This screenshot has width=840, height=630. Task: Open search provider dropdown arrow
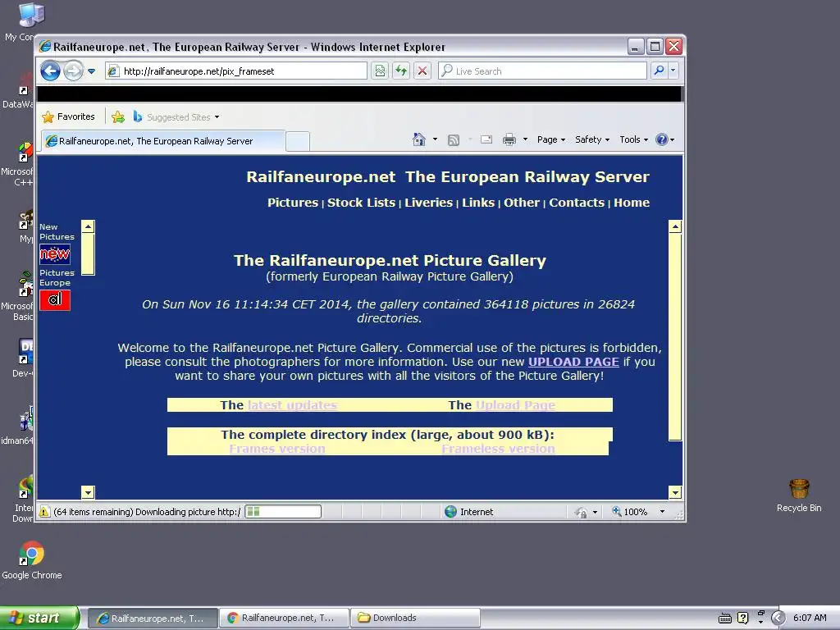[673, 71]
